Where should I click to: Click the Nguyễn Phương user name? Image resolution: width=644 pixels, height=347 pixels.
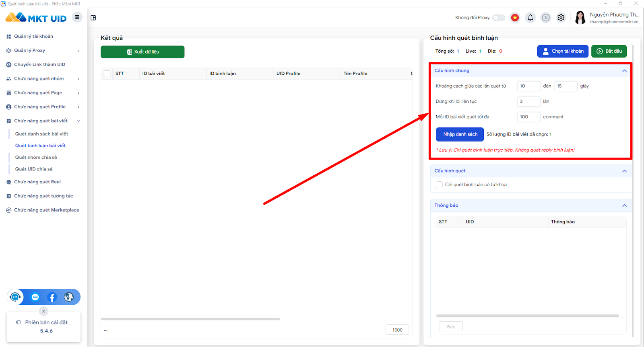[614, 15]
